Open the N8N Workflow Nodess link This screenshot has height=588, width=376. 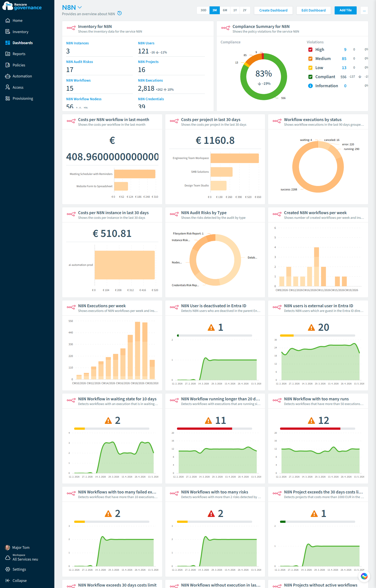coord(84,99)
